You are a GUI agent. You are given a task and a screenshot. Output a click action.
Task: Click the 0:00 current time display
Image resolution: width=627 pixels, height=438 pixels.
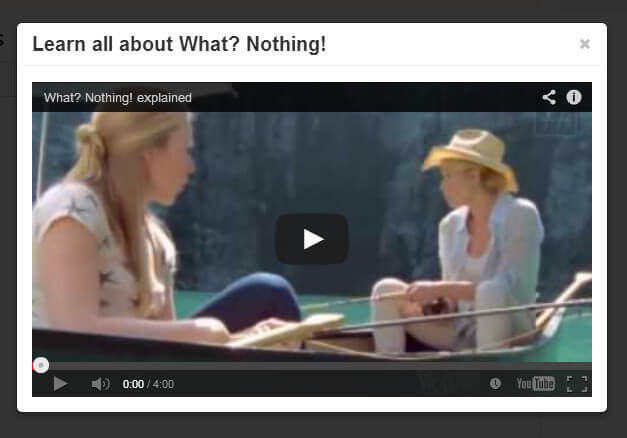point(133,384)
